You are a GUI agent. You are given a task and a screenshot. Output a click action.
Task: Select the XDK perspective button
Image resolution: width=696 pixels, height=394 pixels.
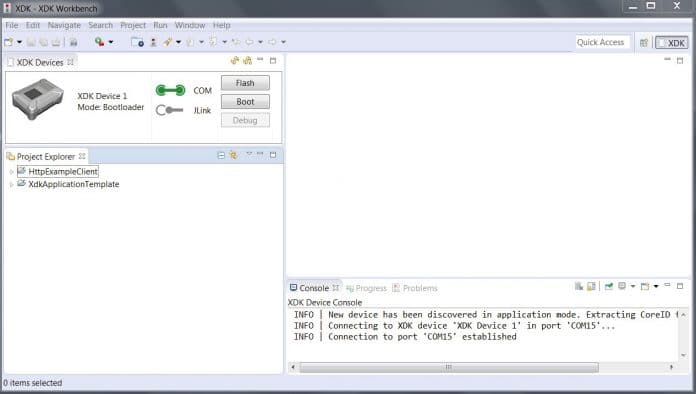(x=672, y=43)
